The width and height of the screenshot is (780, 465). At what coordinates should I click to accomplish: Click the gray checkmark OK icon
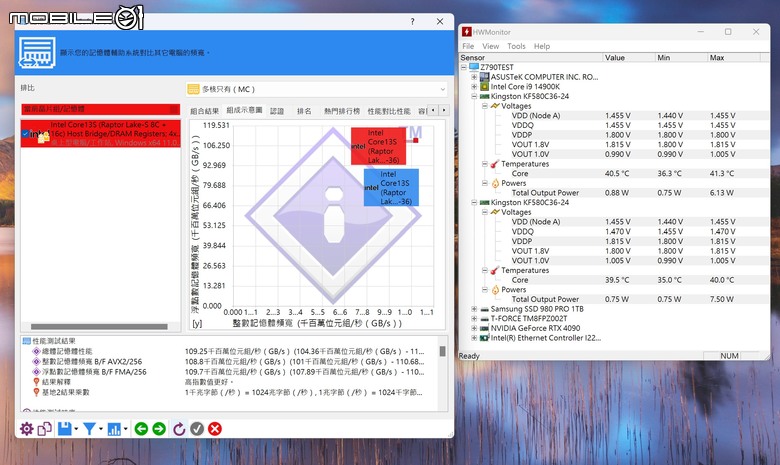point(197,429)
